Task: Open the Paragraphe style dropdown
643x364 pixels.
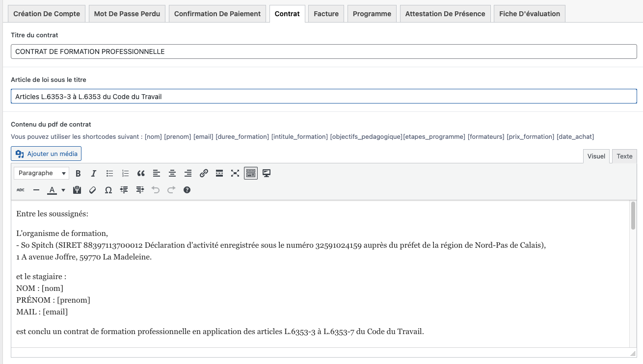Action: pos(41,173)
